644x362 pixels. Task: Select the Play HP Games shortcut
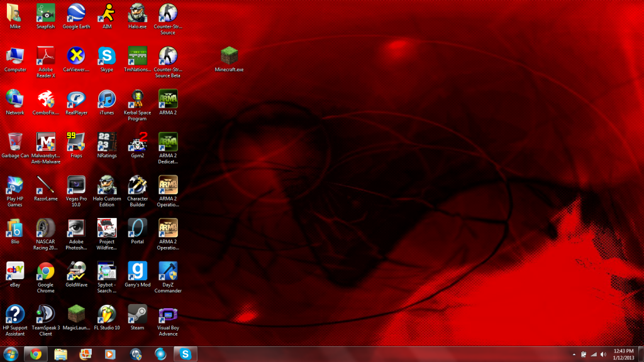[x=15, y=192]
